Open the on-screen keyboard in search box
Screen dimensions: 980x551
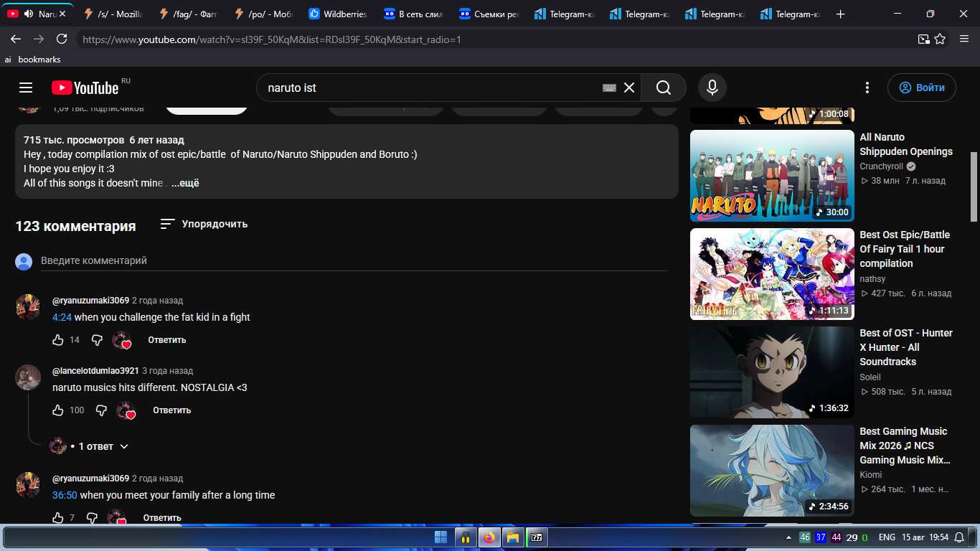[609, 88]
